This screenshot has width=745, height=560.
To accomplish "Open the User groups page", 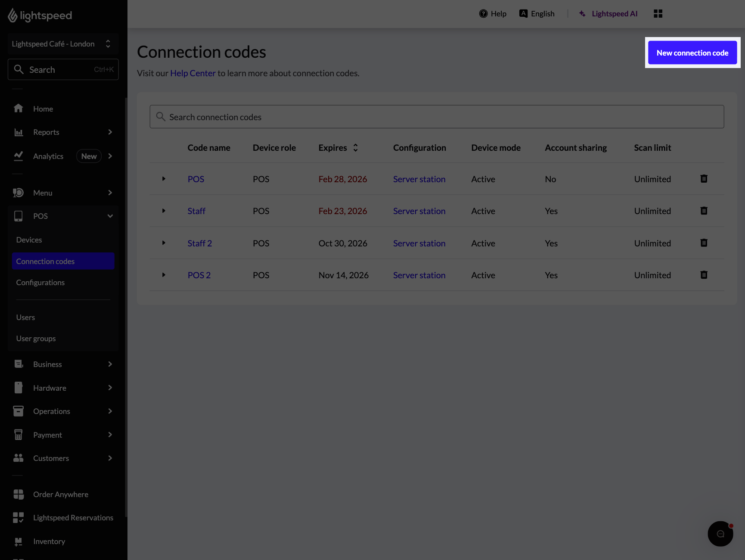I will tap(36, 338).
